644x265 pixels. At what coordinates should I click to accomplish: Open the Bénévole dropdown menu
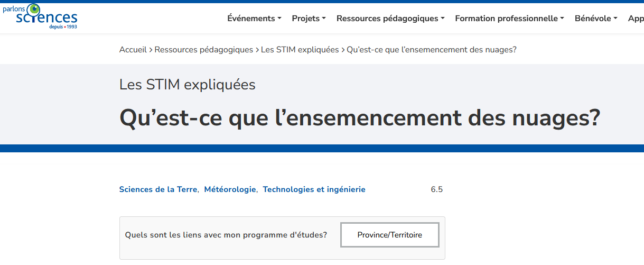click(596, 19)
